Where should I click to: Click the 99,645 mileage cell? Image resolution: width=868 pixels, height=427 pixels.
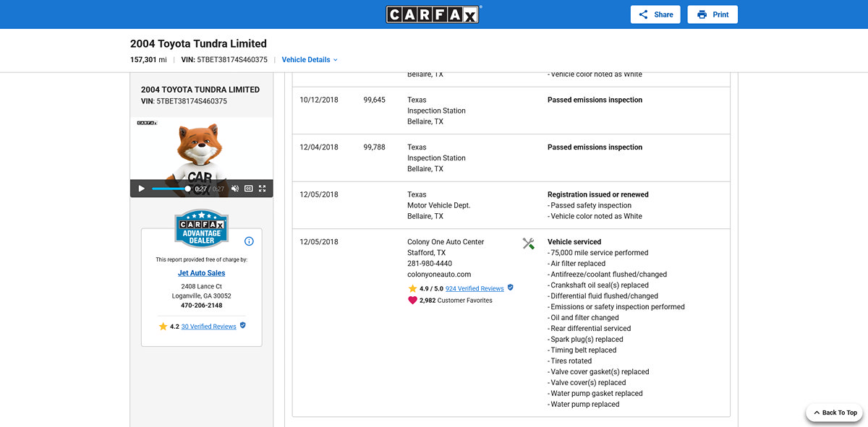[x=374, y=100]
